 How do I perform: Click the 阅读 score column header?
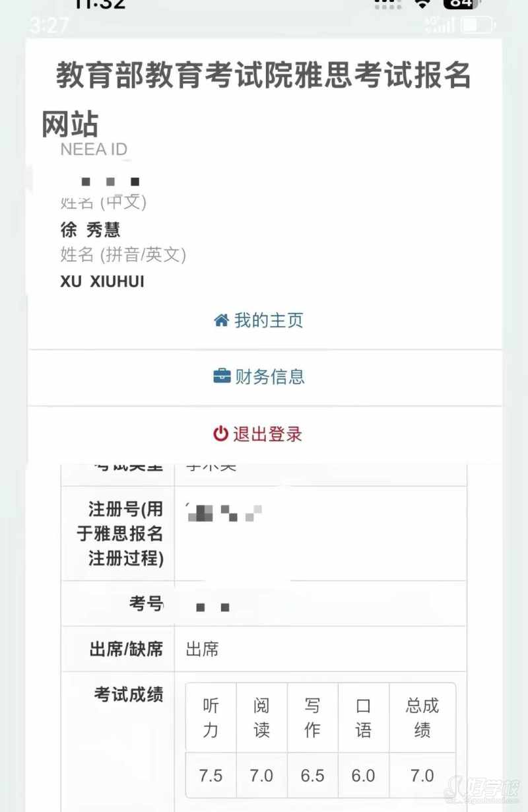pyautogui.click(x=261, y=718)
